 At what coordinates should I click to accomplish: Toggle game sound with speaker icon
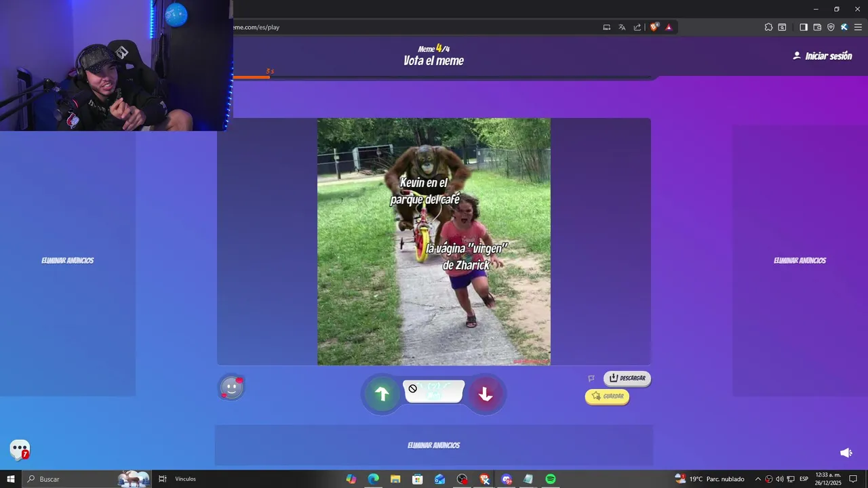point(846,453)
